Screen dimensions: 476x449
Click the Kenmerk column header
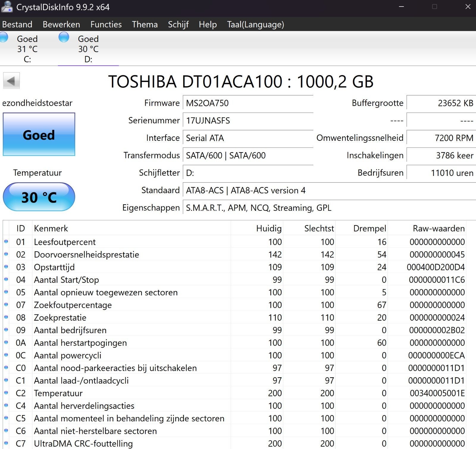click(x=131, y=228)
